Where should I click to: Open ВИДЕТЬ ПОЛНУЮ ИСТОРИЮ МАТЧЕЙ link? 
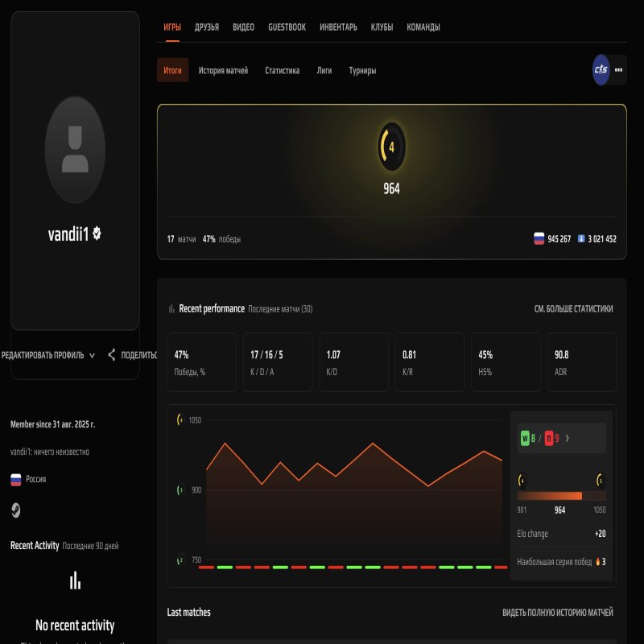(559, 612)
